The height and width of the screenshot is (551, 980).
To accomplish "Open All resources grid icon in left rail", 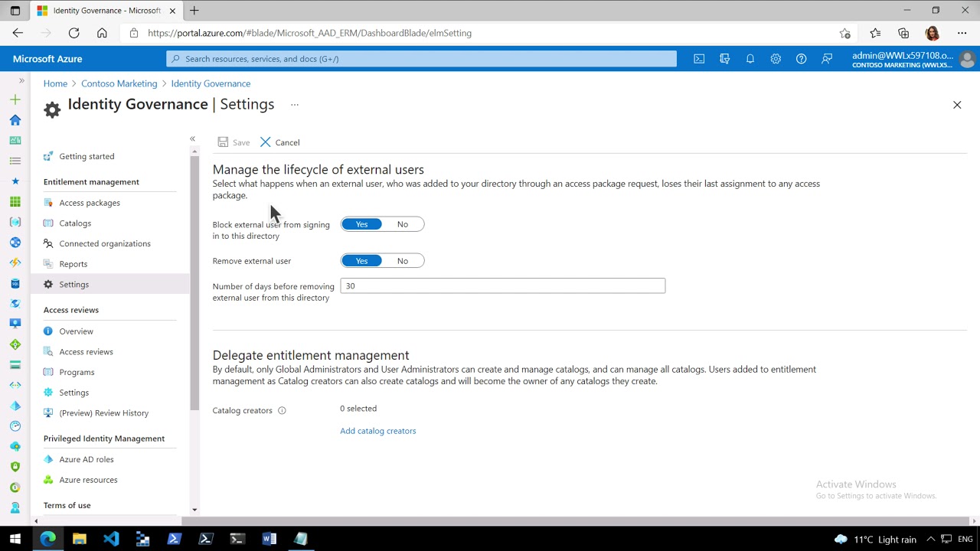I will tap(15, 201).
